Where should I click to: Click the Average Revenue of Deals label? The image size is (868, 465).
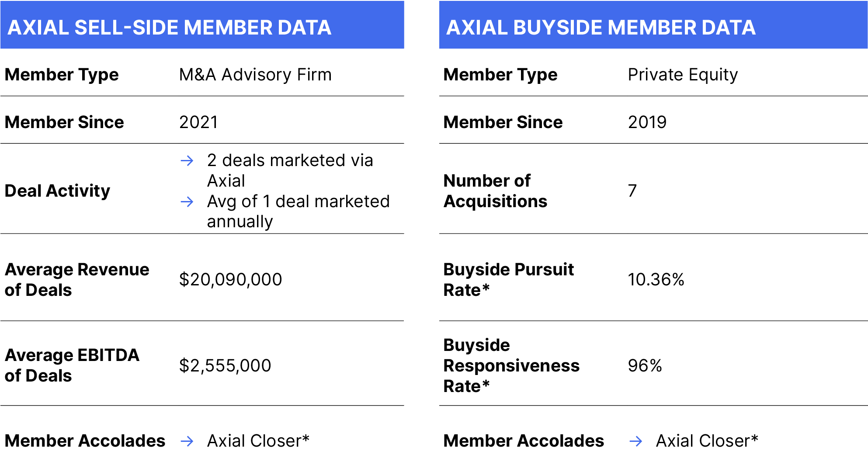coord(77,280)
